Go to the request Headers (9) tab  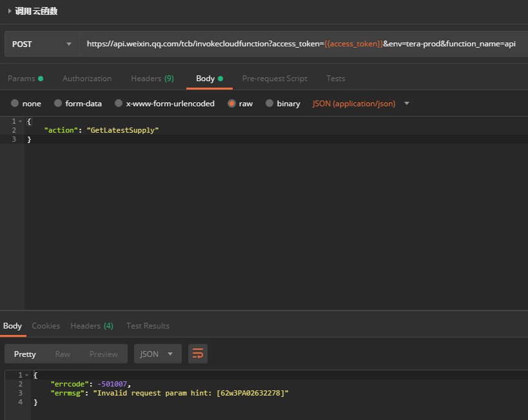(x=152, y=79)
